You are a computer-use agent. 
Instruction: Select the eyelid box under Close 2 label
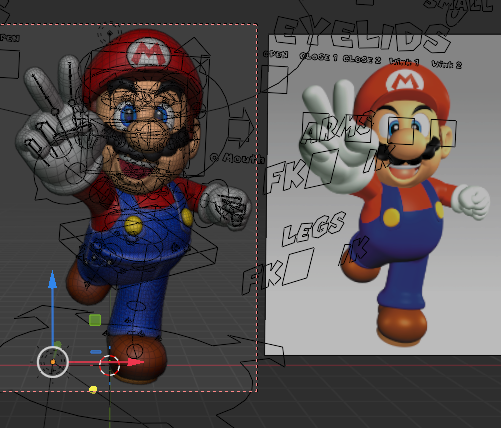[x=359, y=128]
